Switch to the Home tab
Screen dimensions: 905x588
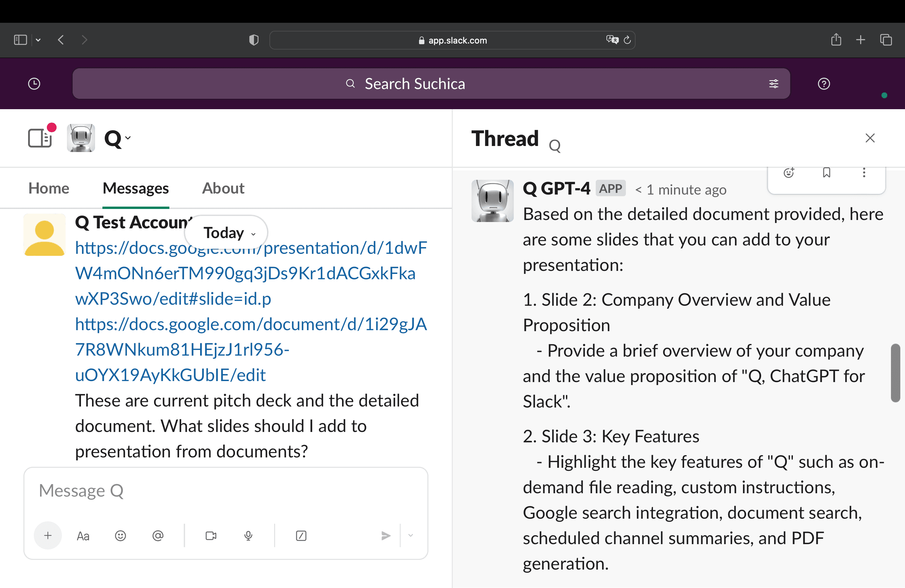click(48, 188)
